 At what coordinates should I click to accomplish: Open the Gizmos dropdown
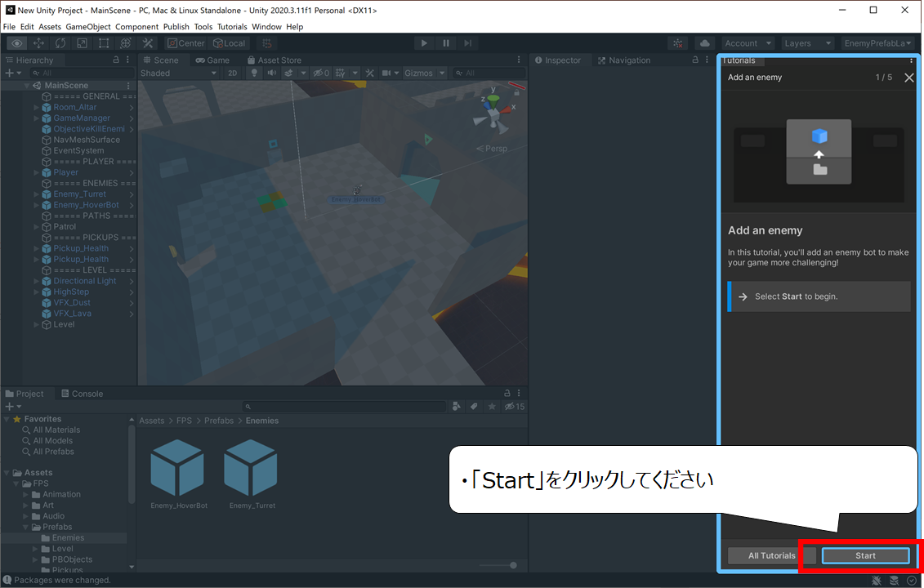click(x=424, y=73)
